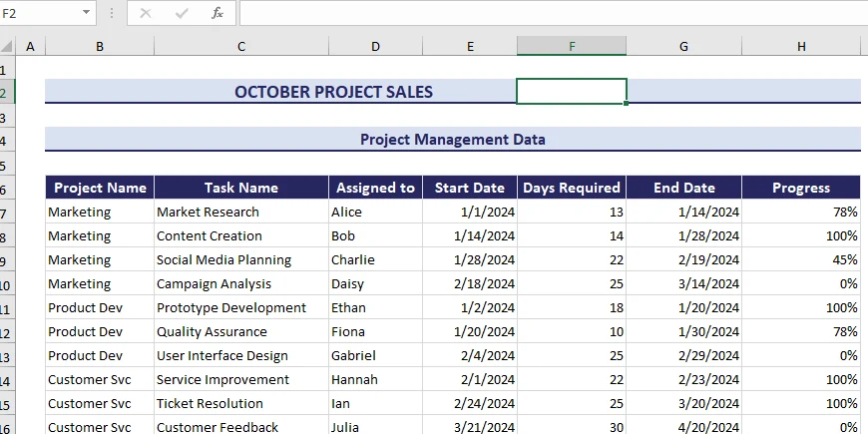Select the days required 18 cell
The width and height of the screenshot is (868, 434).
572,307
